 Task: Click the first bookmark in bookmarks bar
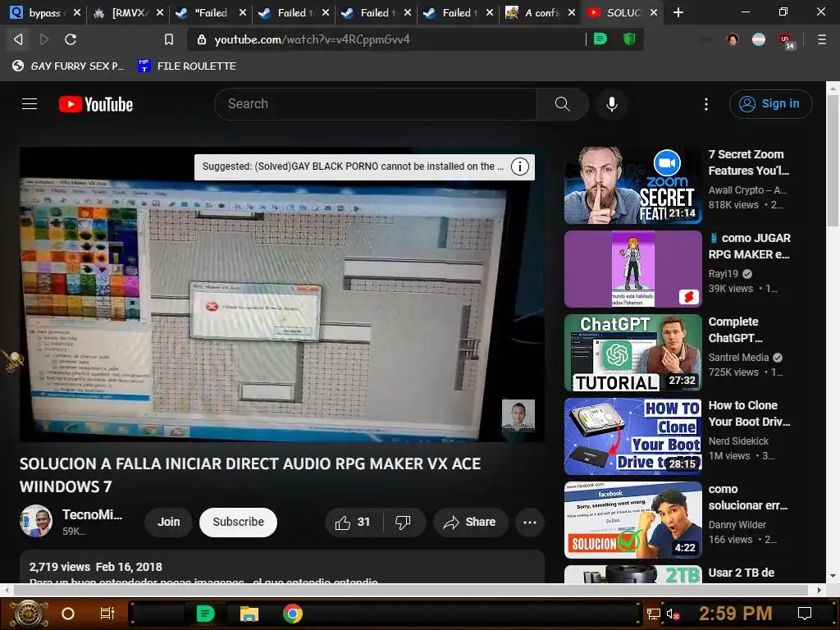(68, 66)
